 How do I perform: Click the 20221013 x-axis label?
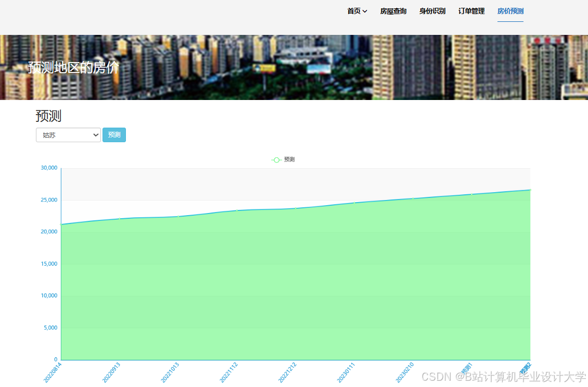click(x=170, y=372)
